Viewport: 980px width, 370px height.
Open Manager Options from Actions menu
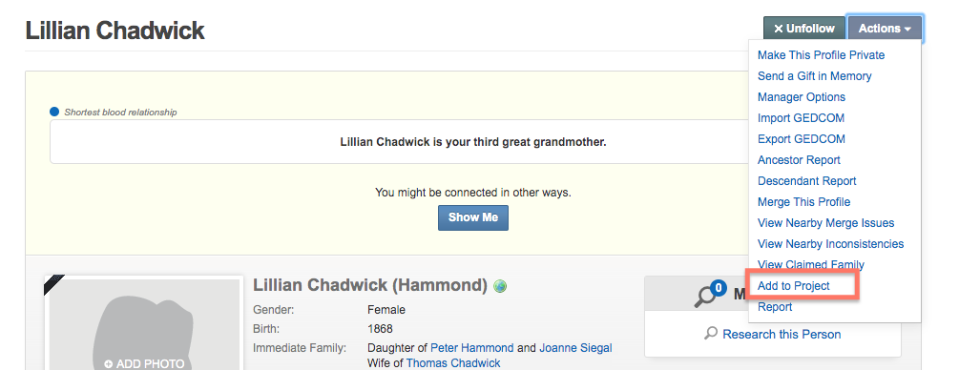click(802, 97)
